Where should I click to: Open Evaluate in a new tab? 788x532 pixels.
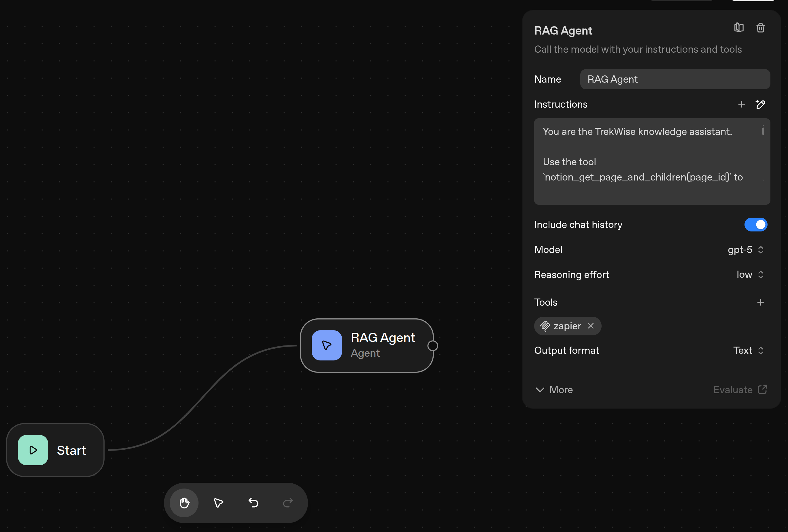(x=740, y=390)
